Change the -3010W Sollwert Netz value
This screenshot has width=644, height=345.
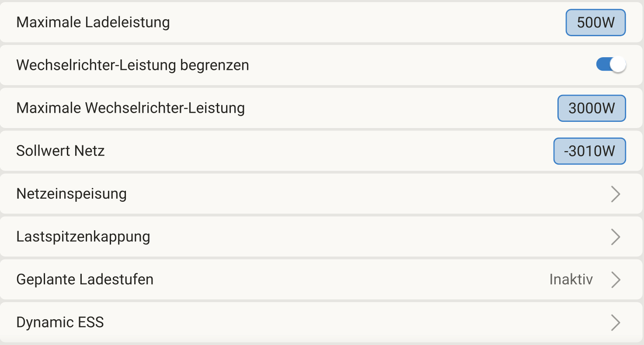pyautogui.click(x=589, y=151)
